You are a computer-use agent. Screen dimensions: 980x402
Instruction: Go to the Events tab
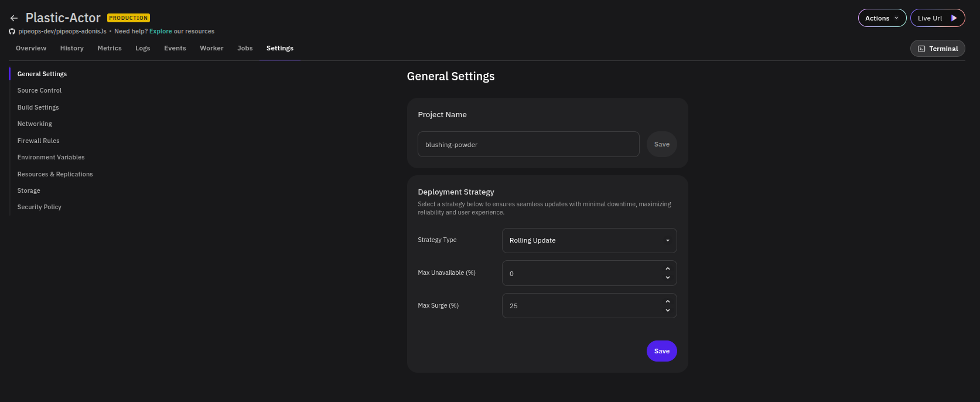175,48
